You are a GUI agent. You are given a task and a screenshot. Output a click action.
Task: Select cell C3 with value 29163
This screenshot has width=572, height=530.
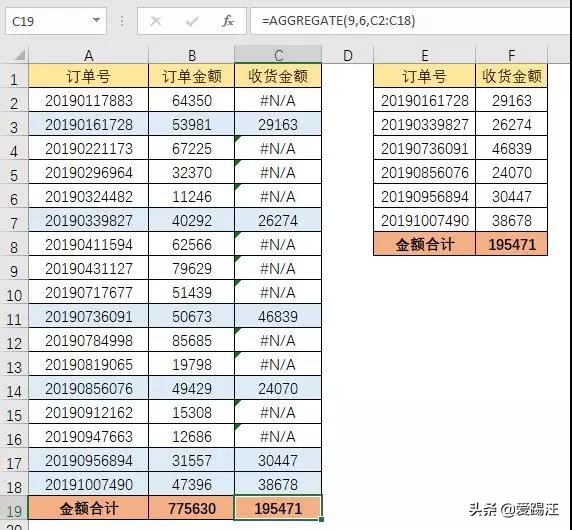coord(278,125)
